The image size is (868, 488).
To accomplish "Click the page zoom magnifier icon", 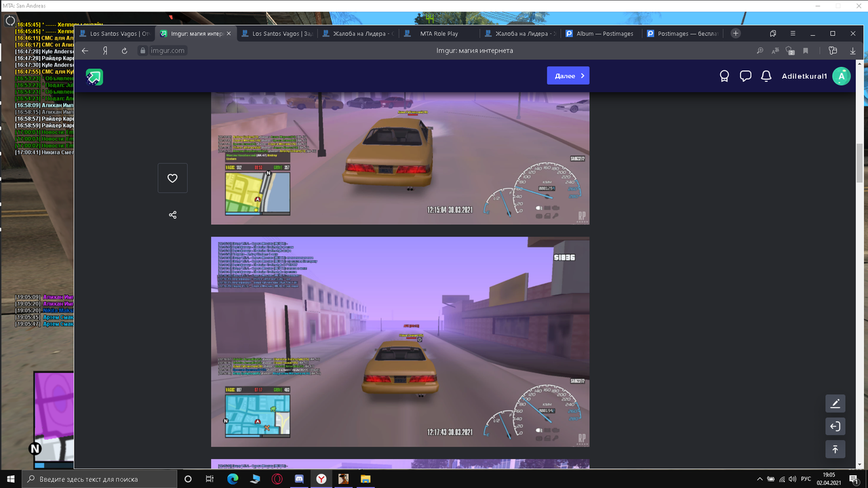I will point(760,51).
